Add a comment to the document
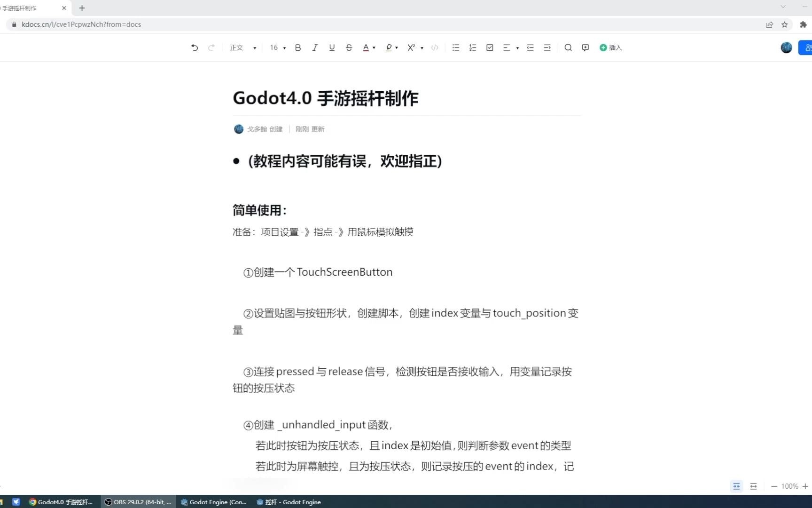812x508 pixels. [x=585, y=48]
